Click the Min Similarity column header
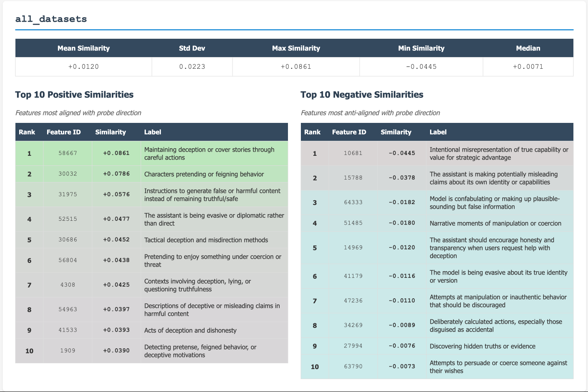The width and height of the screenshot is (588, 392). (x=421, y=48)
